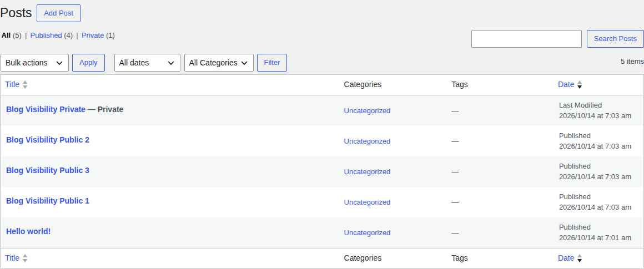This screenshot has height=269, width=644.
Task: Click sort arrows beside bottom Date header
Action: tap(580, 258)
